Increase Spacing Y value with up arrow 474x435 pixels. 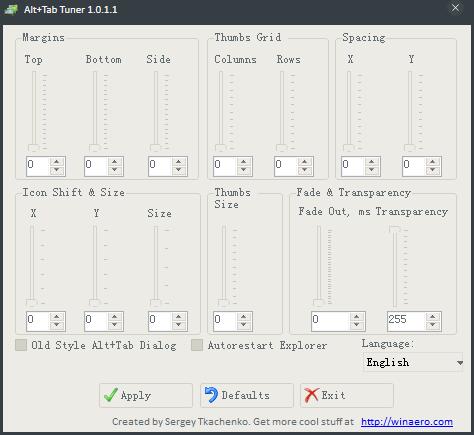[x=433, y=162]
